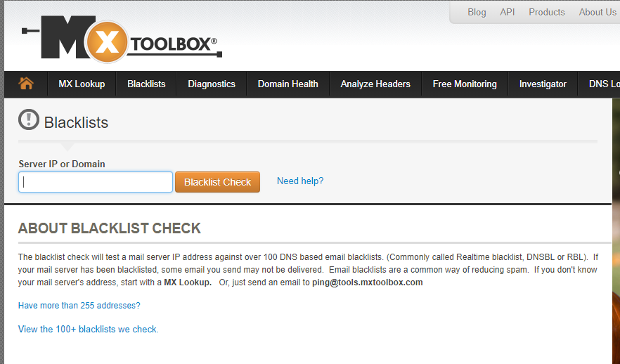
Task: Select Domain Health in the navbar
Action: 288,84
